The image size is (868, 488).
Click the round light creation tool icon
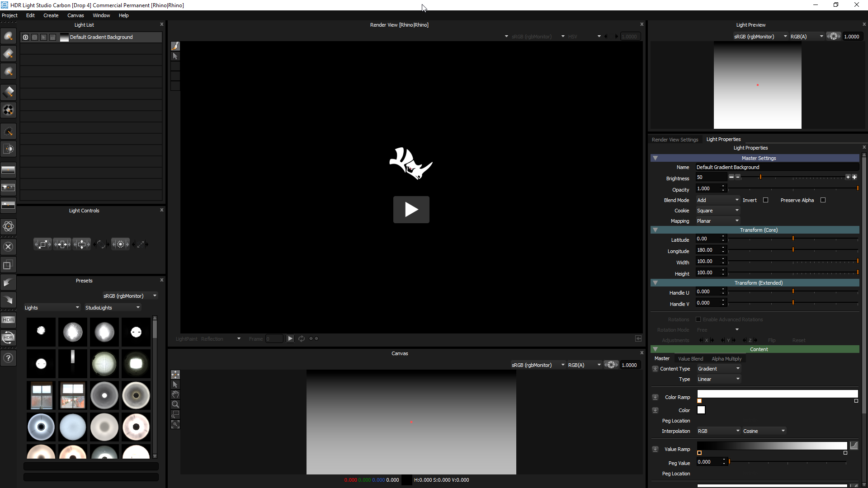(x=8, y=36)
